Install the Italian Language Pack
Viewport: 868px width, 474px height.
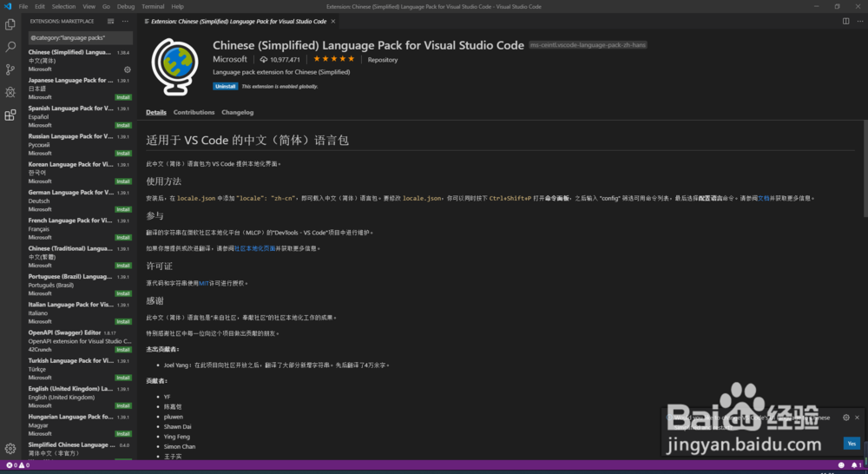123,322
